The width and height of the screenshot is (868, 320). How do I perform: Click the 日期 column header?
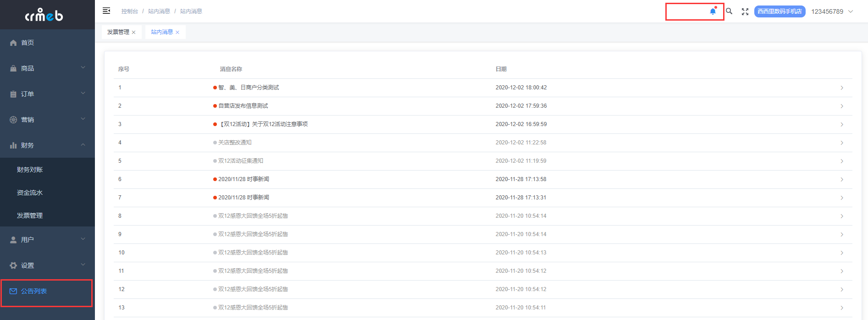coord(501,69)
